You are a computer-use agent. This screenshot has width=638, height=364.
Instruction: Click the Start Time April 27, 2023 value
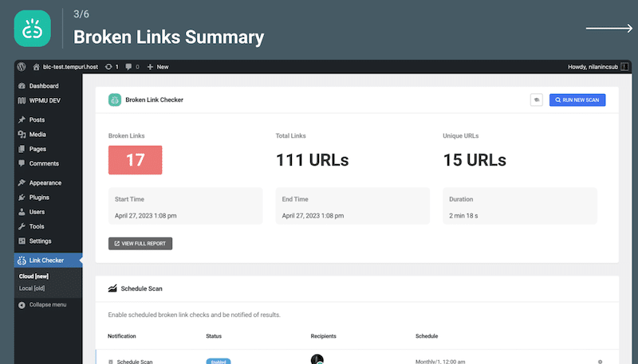146,216
